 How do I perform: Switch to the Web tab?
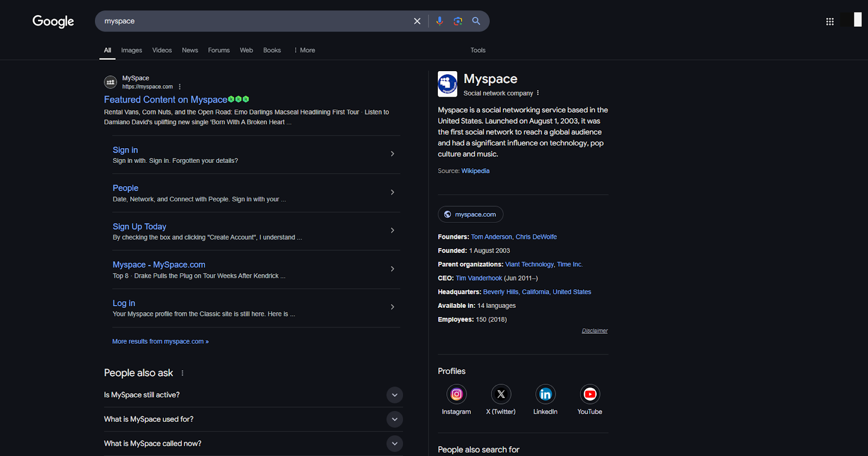[x=246, y=50]
